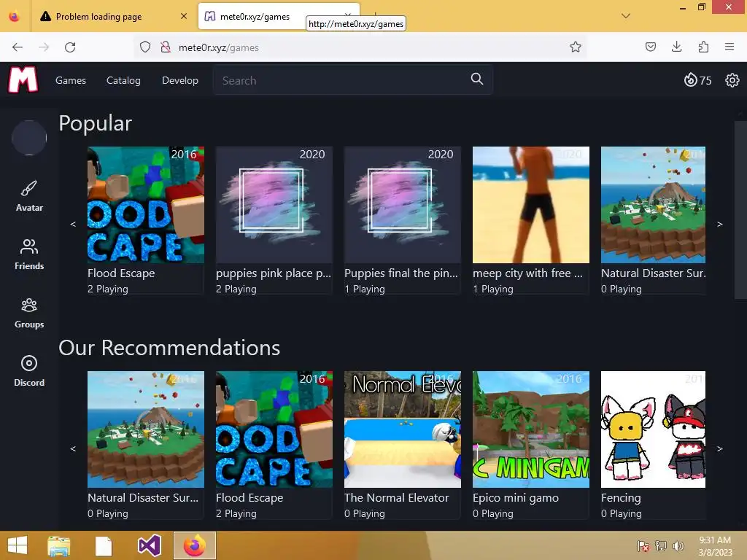Open Firefox View icon in tab bar
This screenshot has height=560, width=747.
pos(15,16)
